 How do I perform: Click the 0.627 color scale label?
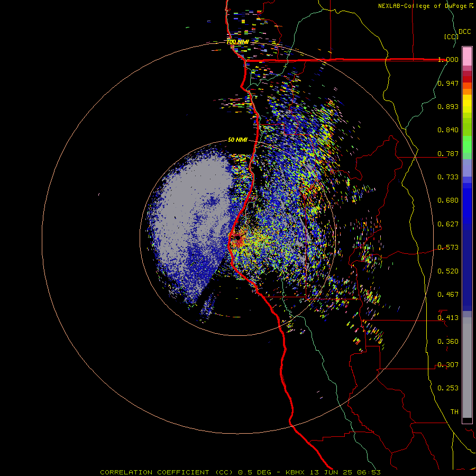[448, 224]
